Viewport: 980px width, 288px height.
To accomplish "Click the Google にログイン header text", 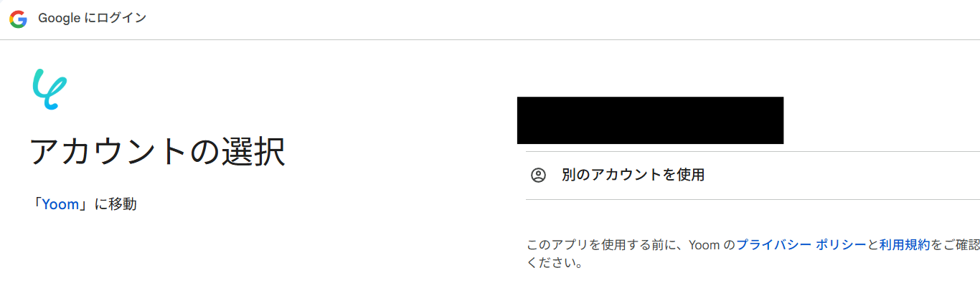I will [x=93, y=19].
